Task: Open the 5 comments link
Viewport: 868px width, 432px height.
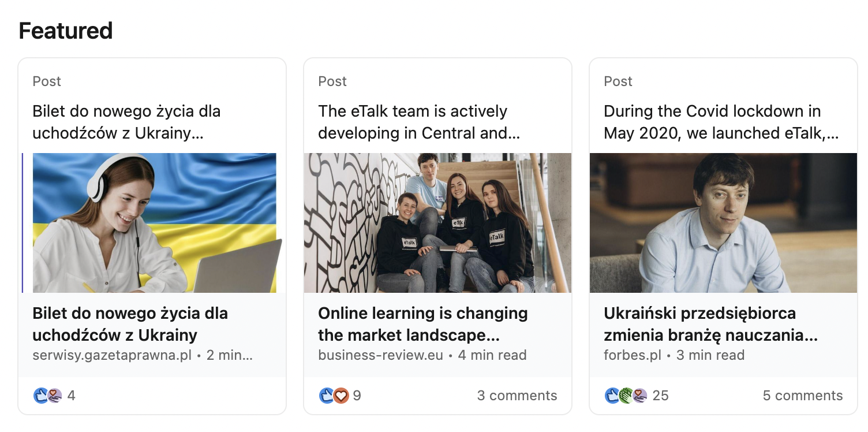Action: 803,396
